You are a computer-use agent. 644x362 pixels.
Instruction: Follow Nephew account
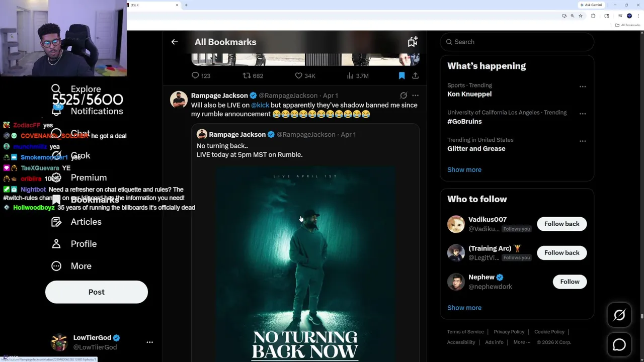[570, 282]
